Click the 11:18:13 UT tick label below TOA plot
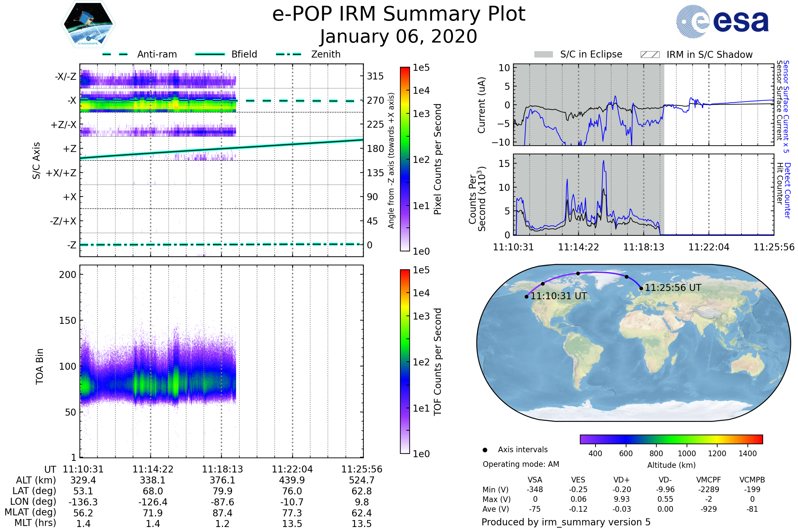798x532 pixels. point(222,469)
